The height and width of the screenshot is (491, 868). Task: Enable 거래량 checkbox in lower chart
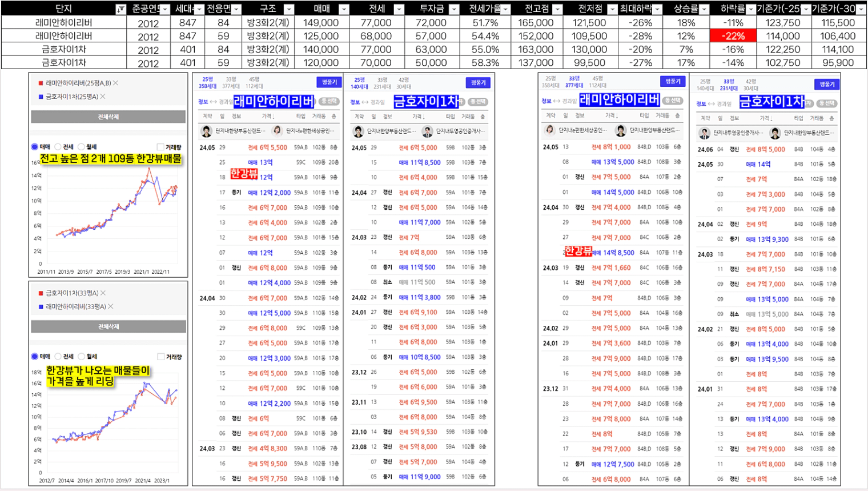[160, 357]
